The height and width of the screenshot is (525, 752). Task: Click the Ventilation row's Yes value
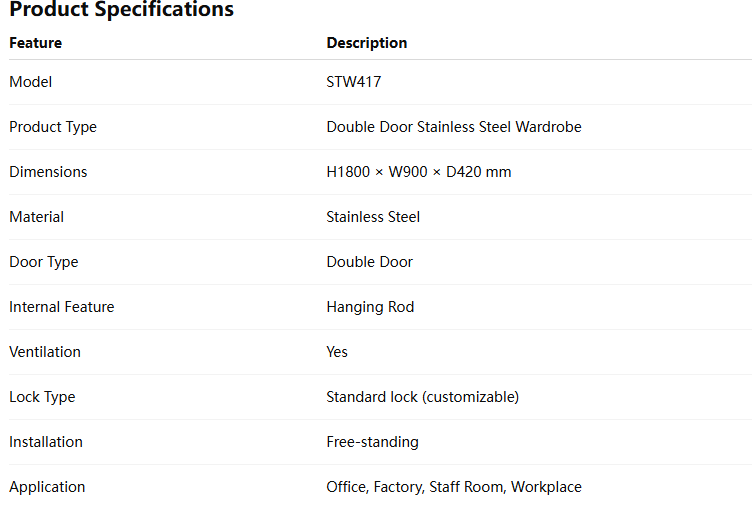click(337, 352)
